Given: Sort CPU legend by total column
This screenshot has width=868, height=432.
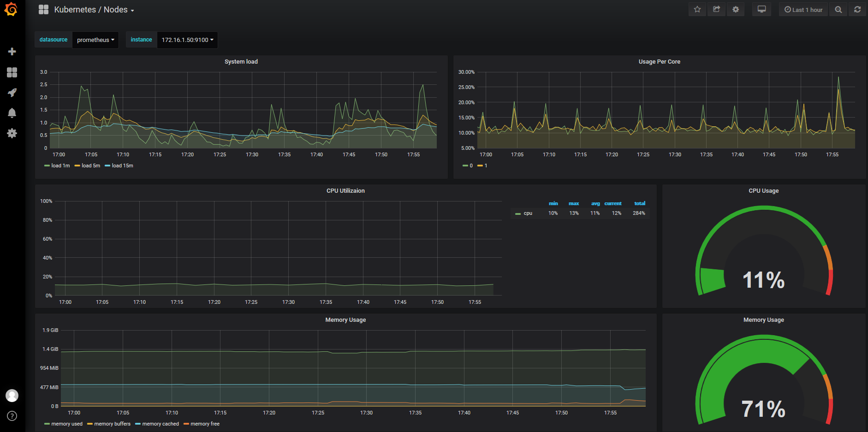Looking at the screenshot, I should 640,204.
